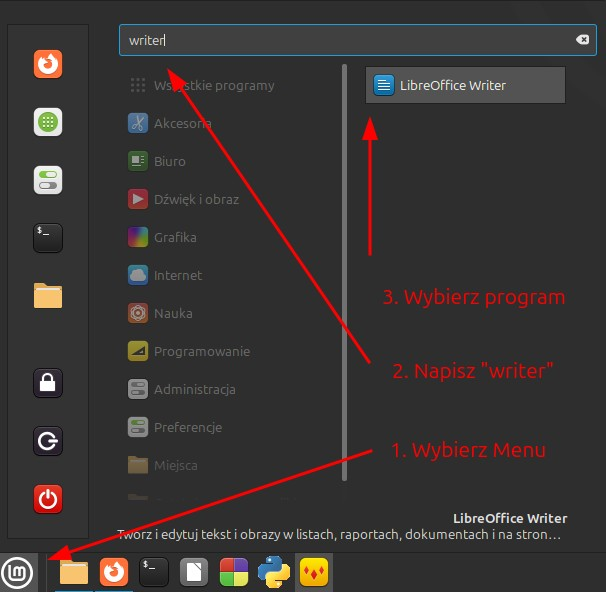606x592 pixels.
Task: Click the Linux Mint Menu button
Action: point(17,572)
